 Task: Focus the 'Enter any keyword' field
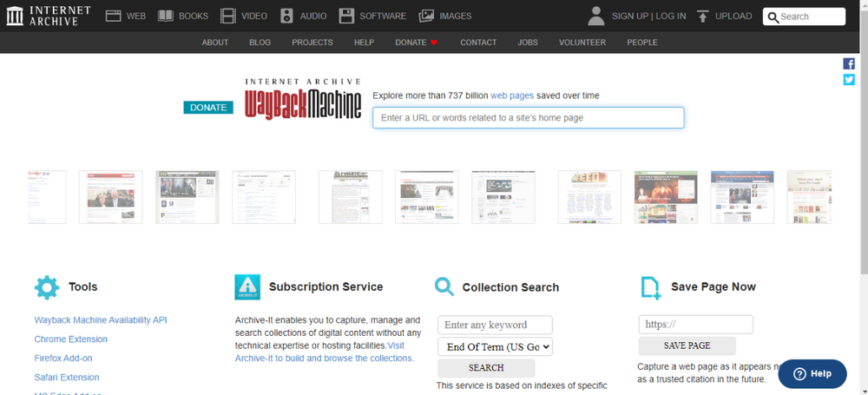tap(495, 325)
